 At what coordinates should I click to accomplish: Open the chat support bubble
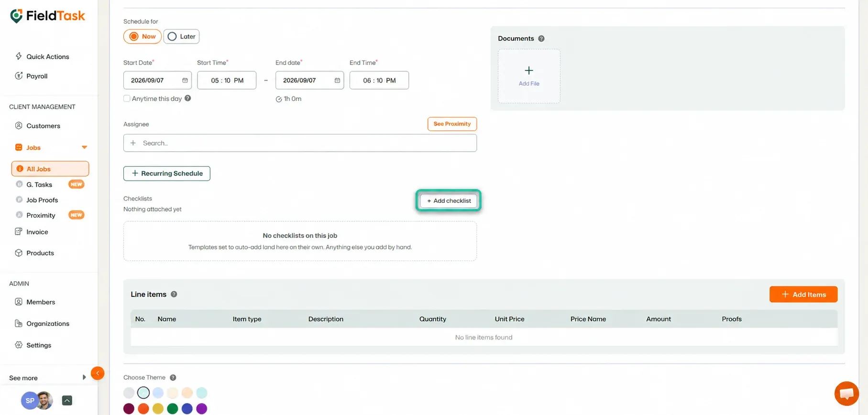846,393
